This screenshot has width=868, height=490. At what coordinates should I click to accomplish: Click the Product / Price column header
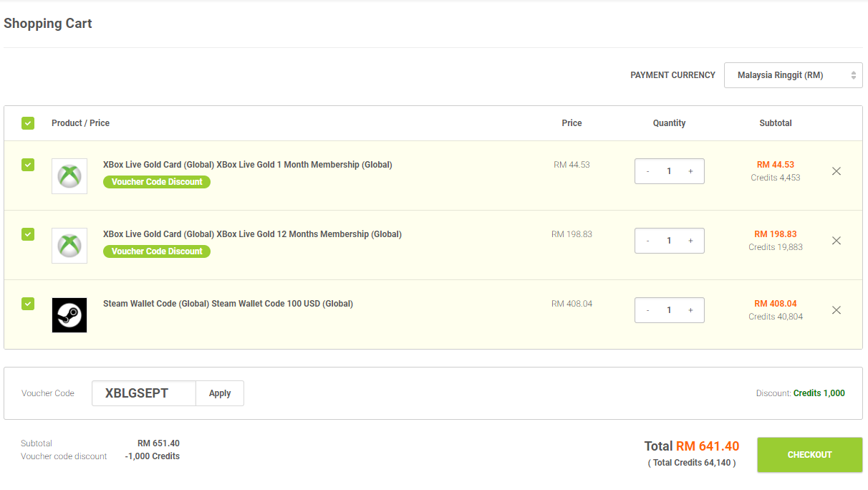[80, 123]
